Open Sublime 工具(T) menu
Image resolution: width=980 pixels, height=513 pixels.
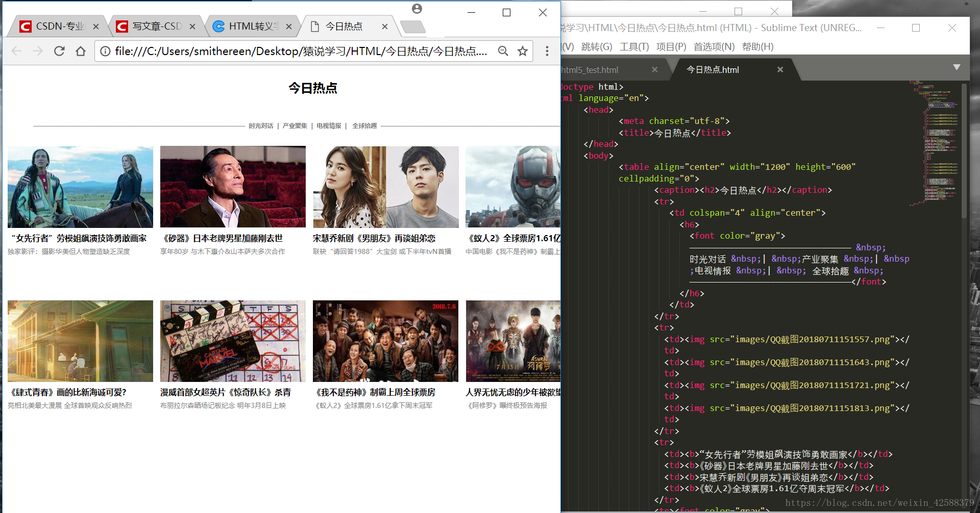tap(634, 47)
